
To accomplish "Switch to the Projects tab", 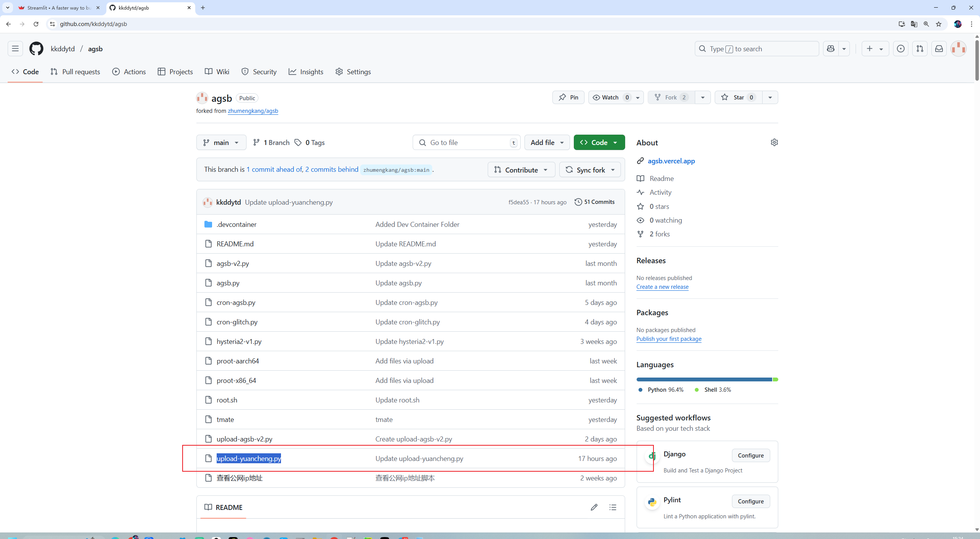I will point(175,72).
